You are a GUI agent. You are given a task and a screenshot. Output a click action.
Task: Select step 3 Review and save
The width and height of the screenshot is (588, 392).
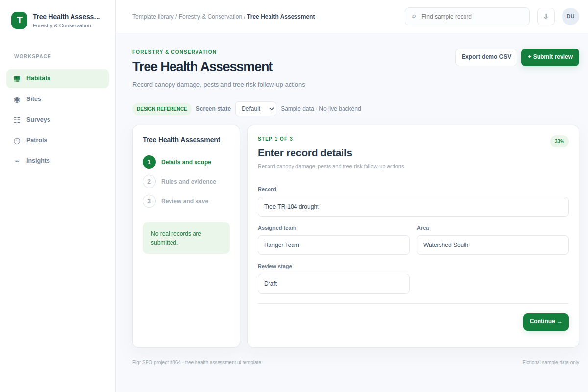(186, 201)
